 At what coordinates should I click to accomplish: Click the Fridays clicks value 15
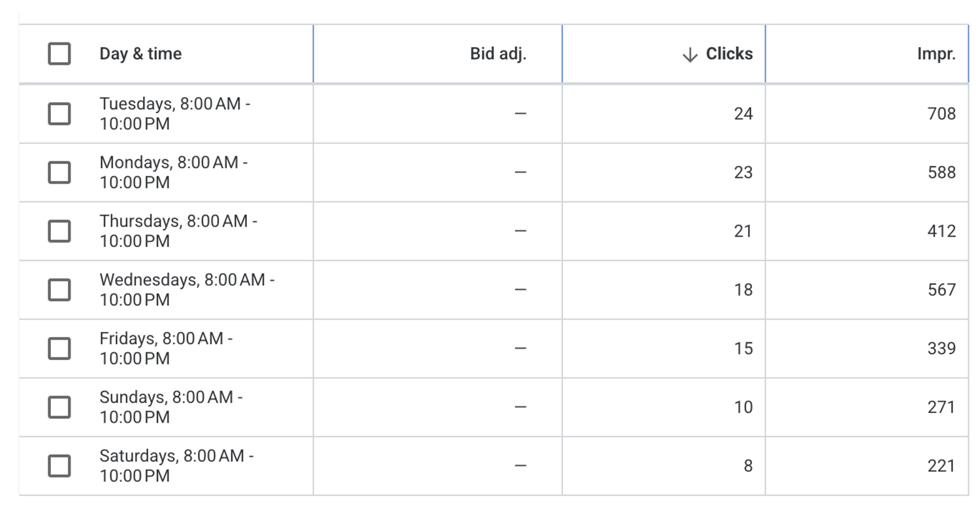click(x=744, y=348)
